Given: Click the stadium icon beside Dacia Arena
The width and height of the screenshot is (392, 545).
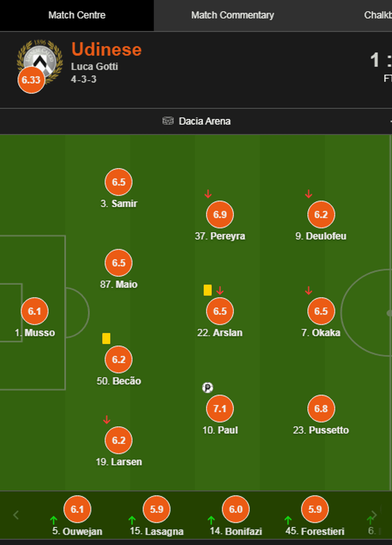Looking at the screenshot, I should click(168, 121).
